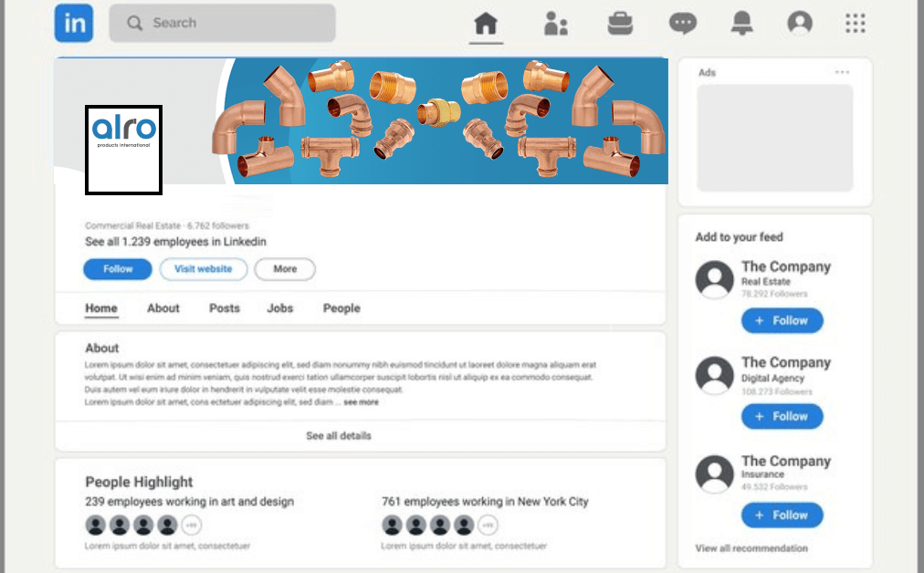Open the Ads three-dot options menu
Viewport: 924px width, 573px height.
pos(842,72)
